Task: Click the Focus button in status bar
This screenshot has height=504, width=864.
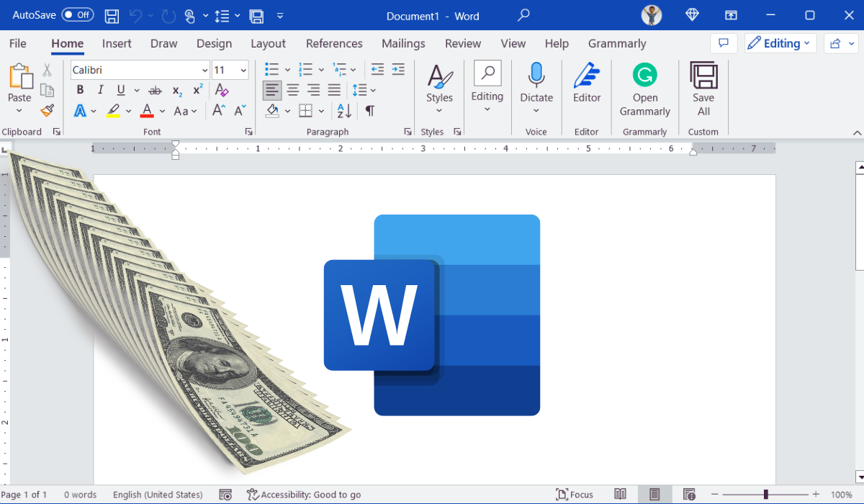Action: coord(574,495)
